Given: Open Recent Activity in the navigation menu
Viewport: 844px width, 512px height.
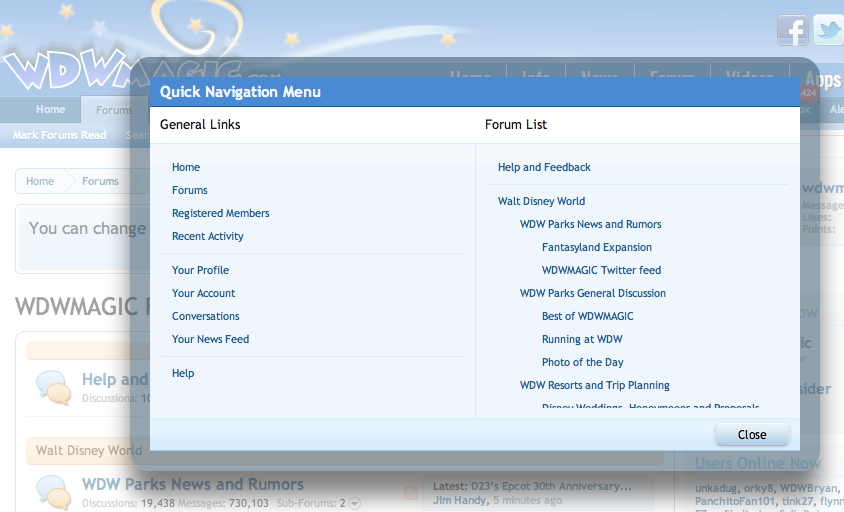Looking at the screenshot, I should [207, 236].
